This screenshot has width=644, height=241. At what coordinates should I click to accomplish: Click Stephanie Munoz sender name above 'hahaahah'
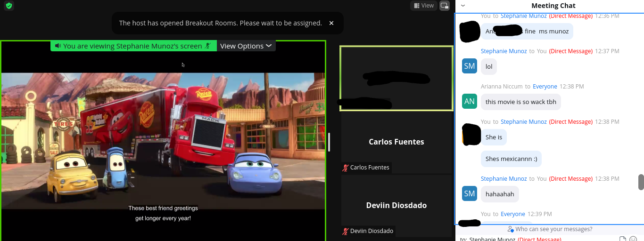[x=504, y=178]
